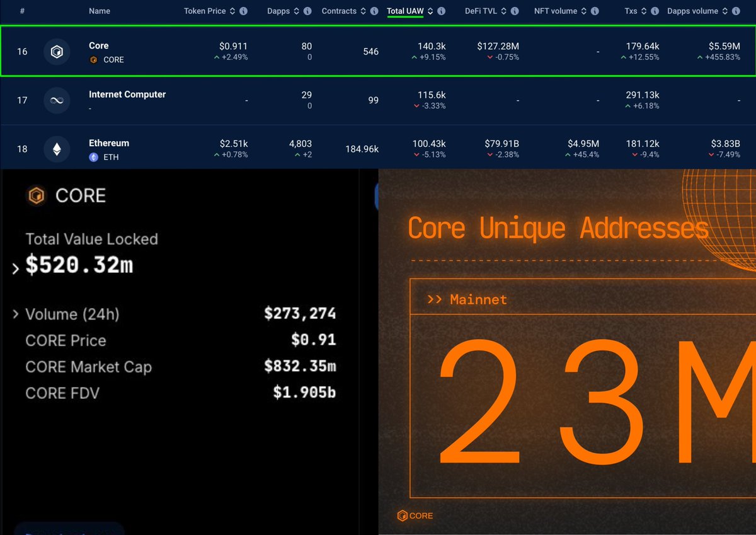Screen dimensions: 756x535
Task: Expand the Total Value Locked chevron
Action: click(x=16, y=269)
